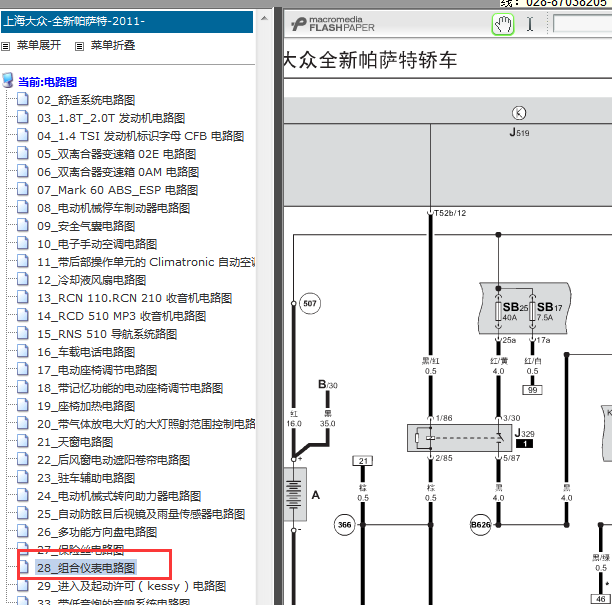Click the J519 control unit label in diagram
The height and width of the screenshot is (605, 612).
519,132
